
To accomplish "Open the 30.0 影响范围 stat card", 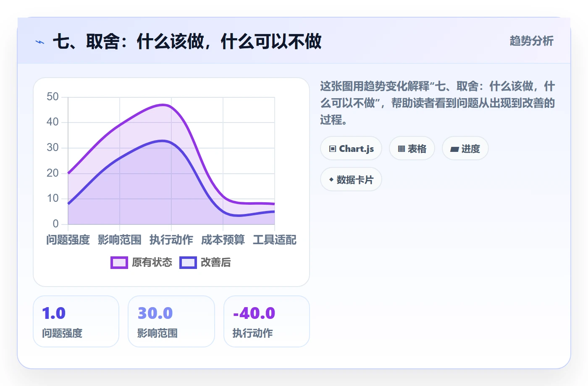I will pyautogui.click(x=171, y=321).
